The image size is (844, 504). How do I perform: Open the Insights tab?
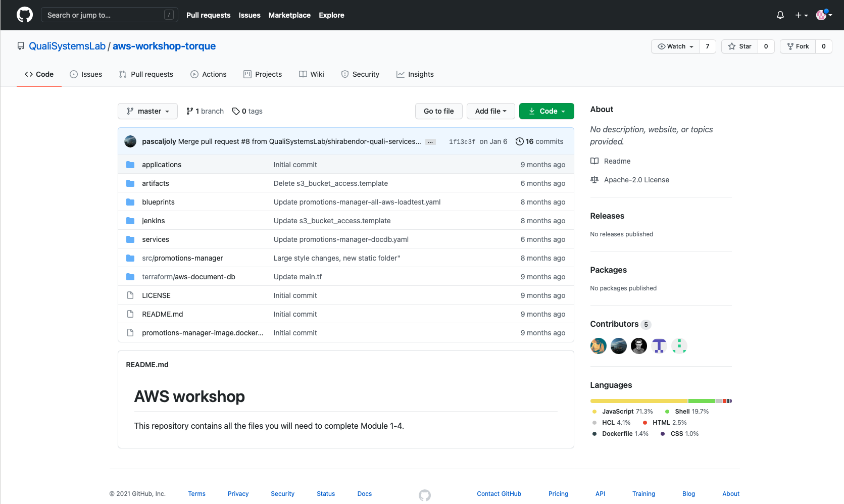[x=415, y=74]
